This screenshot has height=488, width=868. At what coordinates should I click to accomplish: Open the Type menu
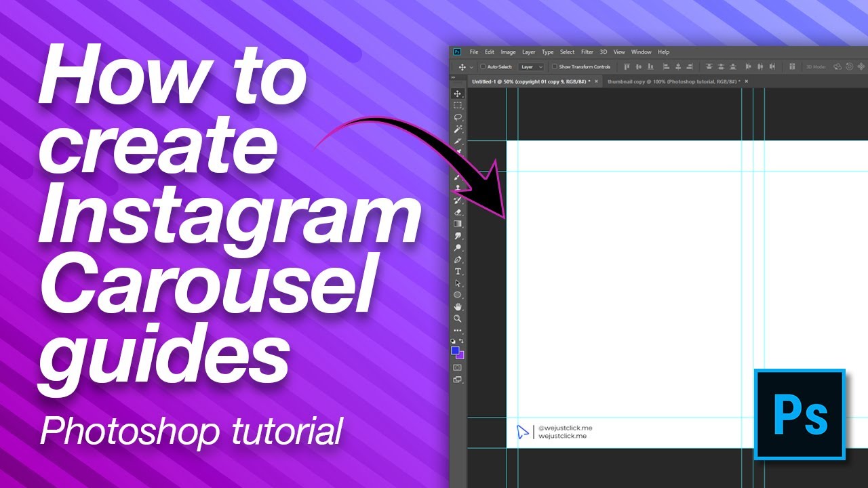(x=547, y=52)
